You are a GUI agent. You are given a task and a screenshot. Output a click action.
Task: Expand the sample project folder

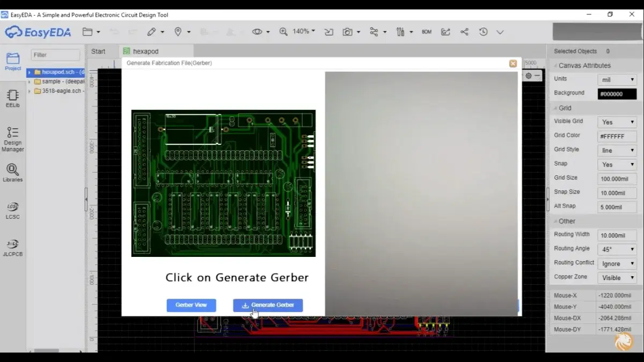click(x=30, y=82)
